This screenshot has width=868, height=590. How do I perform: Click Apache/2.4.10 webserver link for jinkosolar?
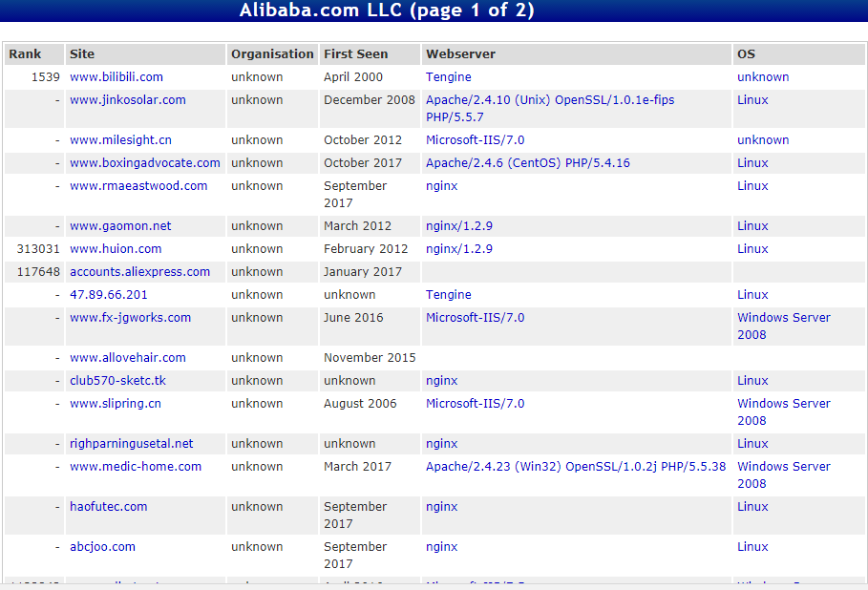pos(550,109)
